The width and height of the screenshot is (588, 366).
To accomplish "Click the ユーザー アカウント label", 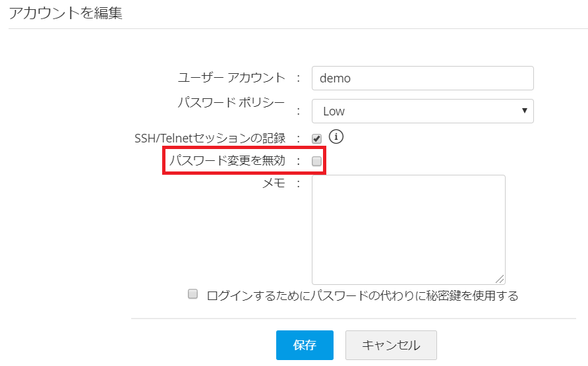I will [x=231, y=78].
